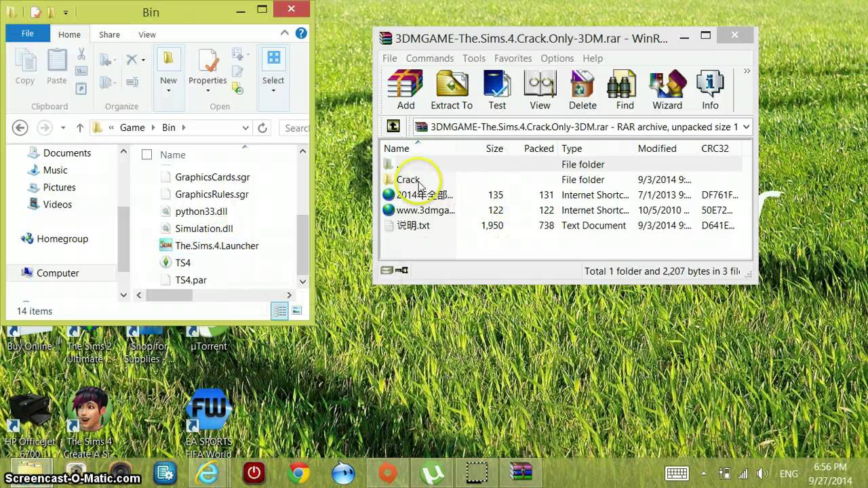Switch to the View tab in Explorer

[147, 35]
